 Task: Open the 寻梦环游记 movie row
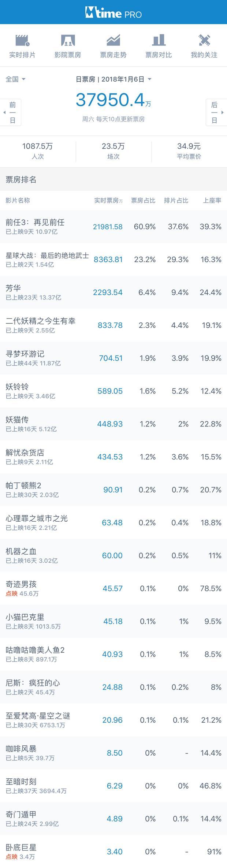coord(113,358)
